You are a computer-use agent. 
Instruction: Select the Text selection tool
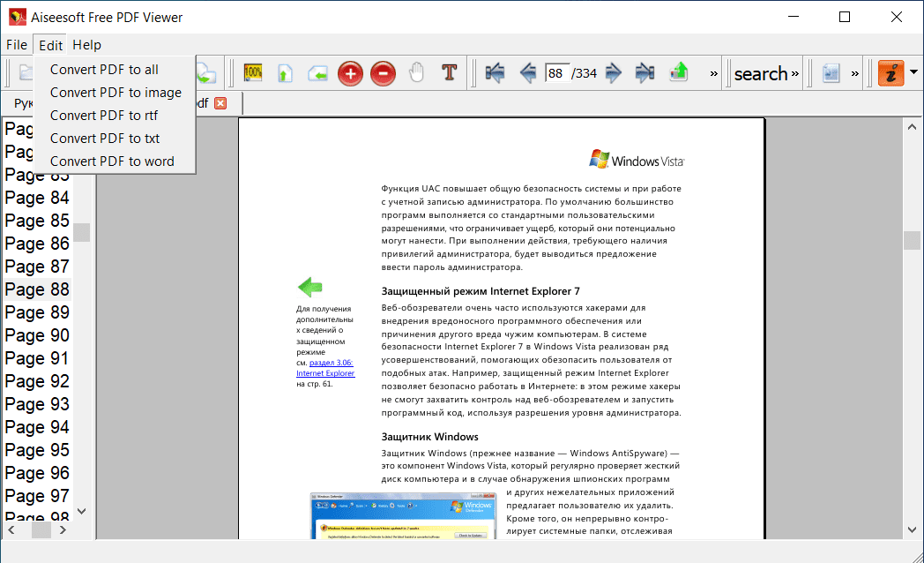tap(449, 72)
